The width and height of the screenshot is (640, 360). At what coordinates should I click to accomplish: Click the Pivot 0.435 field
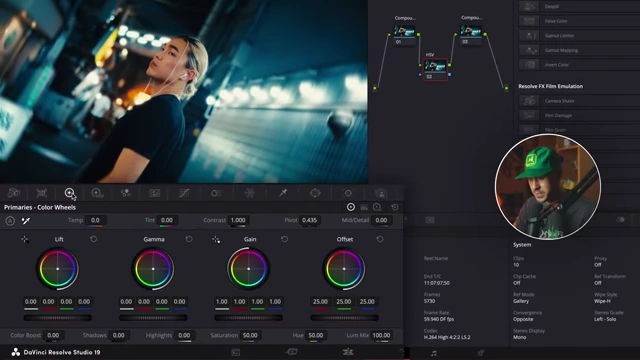point(309,220)
